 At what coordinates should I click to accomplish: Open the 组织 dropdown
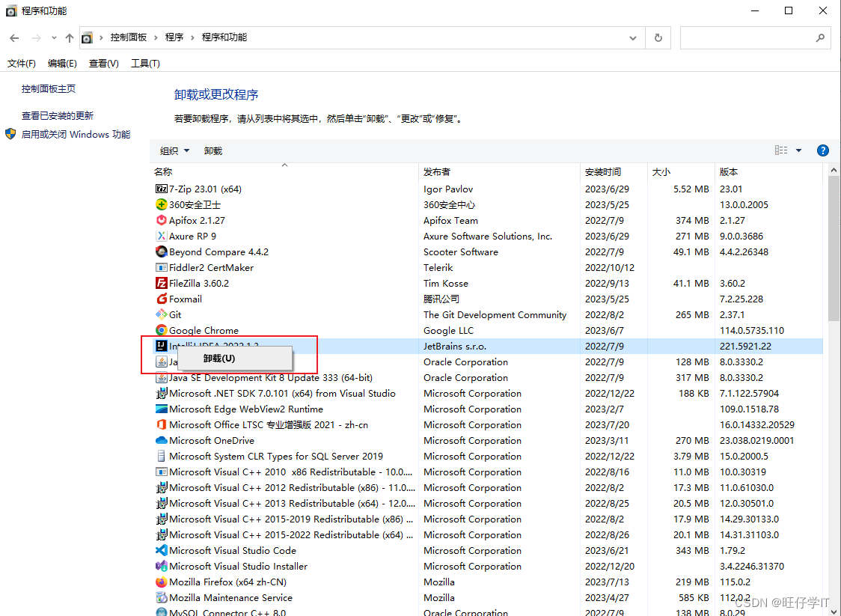175,150
